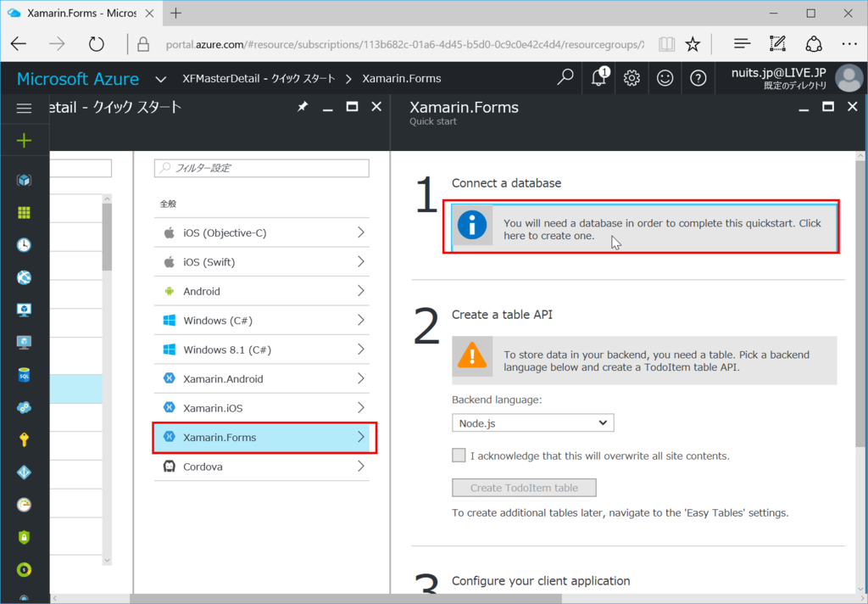Open the browser Hub icon
Image resolution: width=868 pixels, height=604 pixels.
click(742, 44)
